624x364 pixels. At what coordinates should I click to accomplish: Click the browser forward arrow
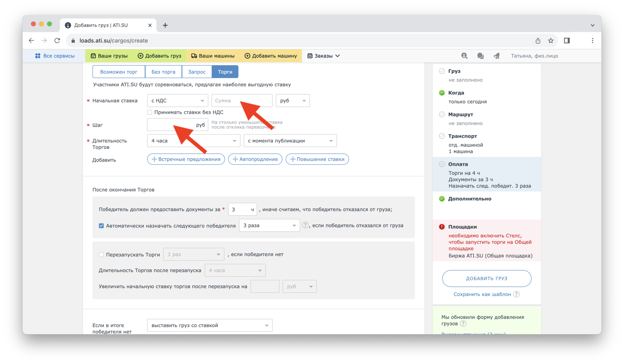click(x=44, y=40)
